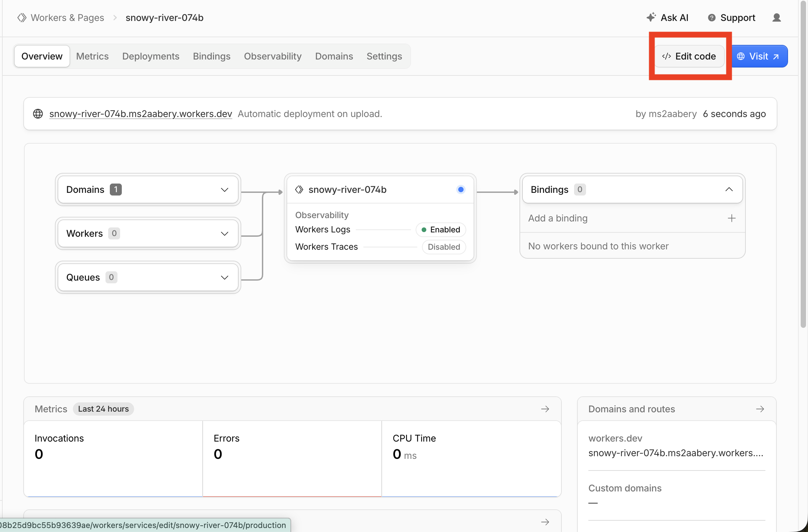
Task: Click the snowy-river-074b worker card title
Action: point(347,190)
